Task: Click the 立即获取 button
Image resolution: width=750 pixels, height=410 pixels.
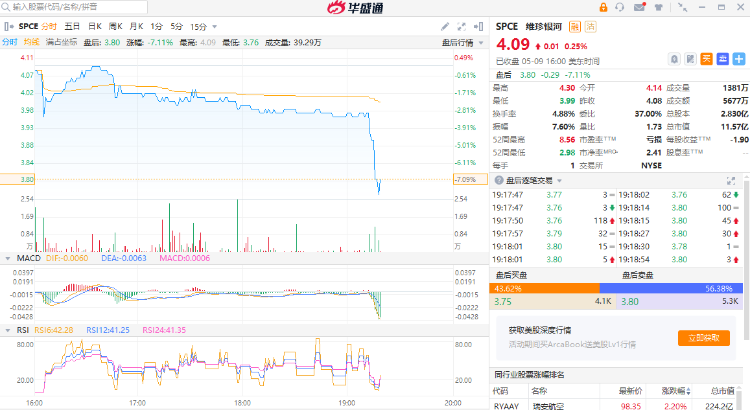Action: 704,338
